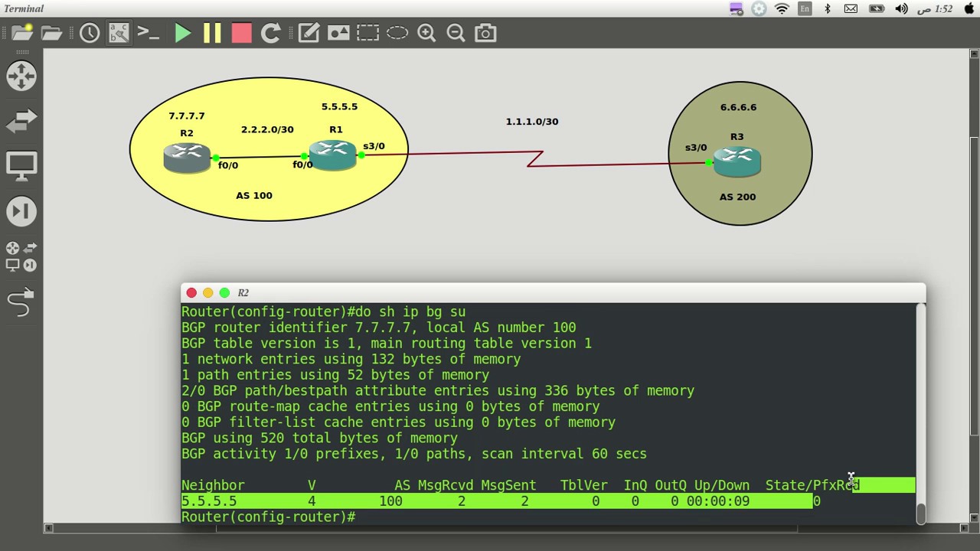Open the snapshot manager clock icon

[x=89, y=33]
